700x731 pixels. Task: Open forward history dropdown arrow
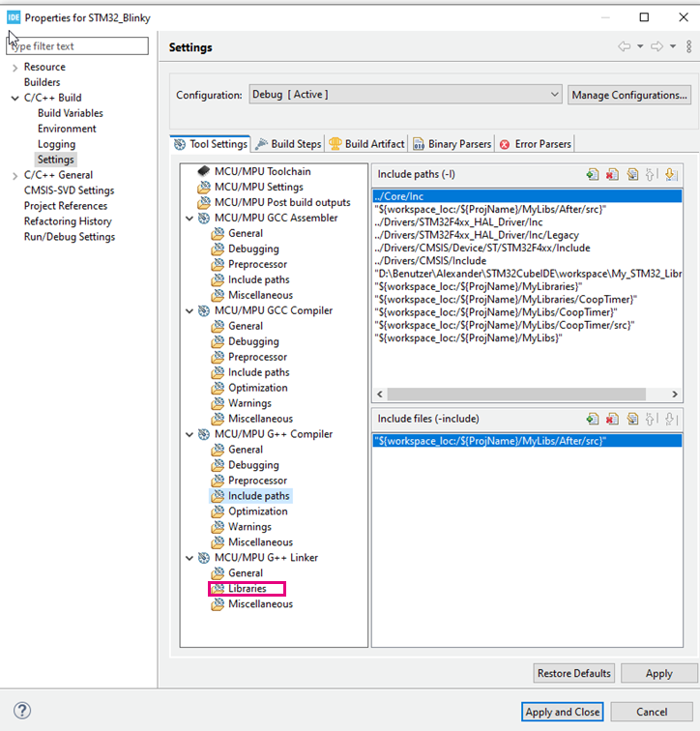point(673,46)
